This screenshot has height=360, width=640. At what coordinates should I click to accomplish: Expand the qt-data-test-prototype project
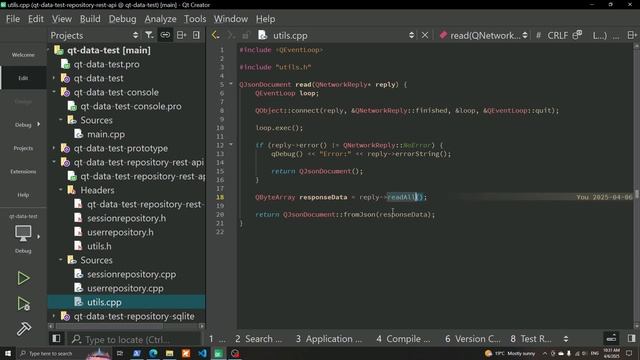54,148
